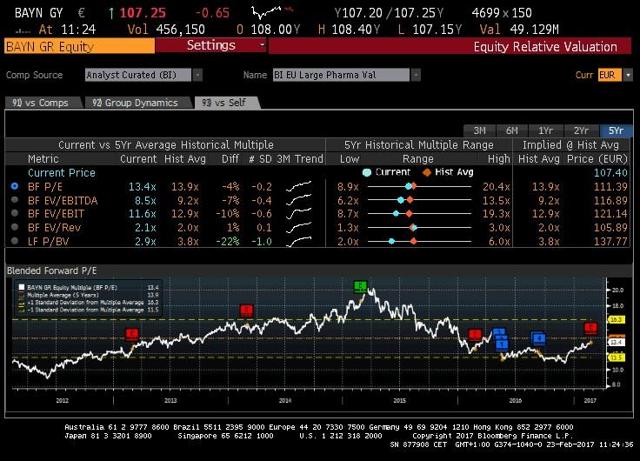Viewport: 640px width, 461px height.
Task: Click white square in chart legend
Action: pyautogui.click(x=22, y=287)
